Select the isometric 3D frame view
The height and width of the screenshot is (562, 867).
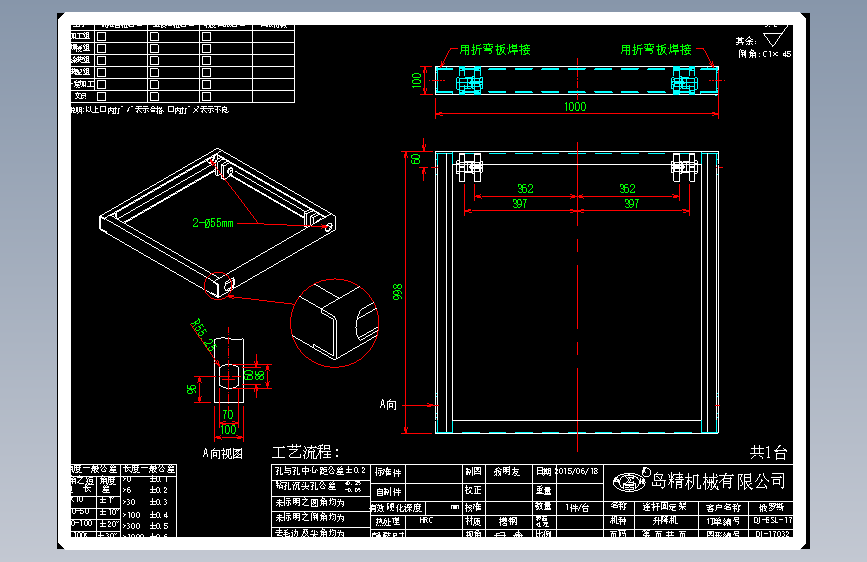coord(217,222)
